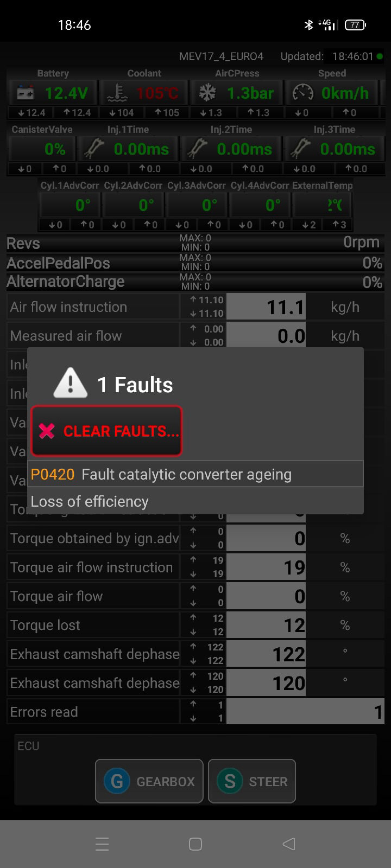
Task: Tap the green S Steer icon
Action: (x=230, y=781)
